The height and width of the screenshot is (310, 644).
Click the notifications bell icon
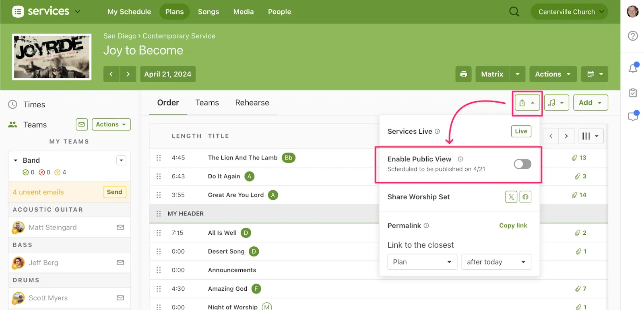[x=633, y=68]
